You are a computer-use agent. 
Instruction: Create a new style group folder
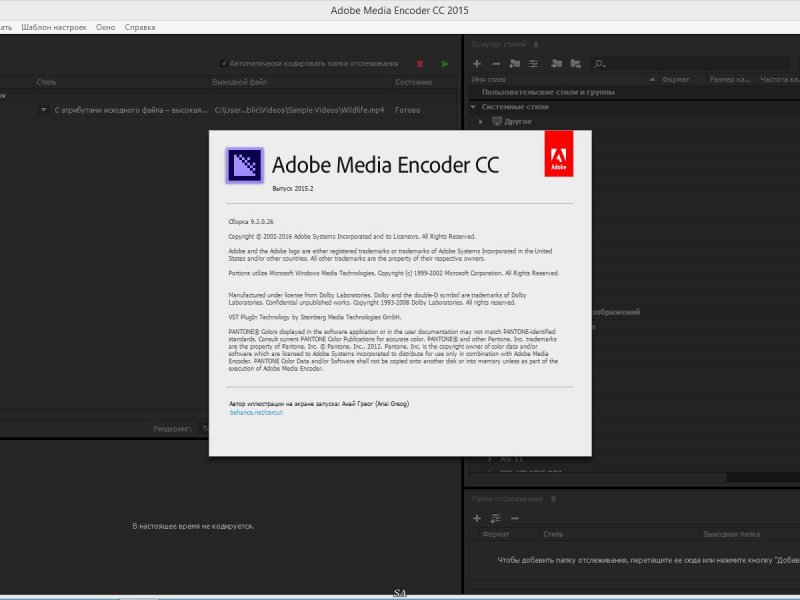click(515, 64)
